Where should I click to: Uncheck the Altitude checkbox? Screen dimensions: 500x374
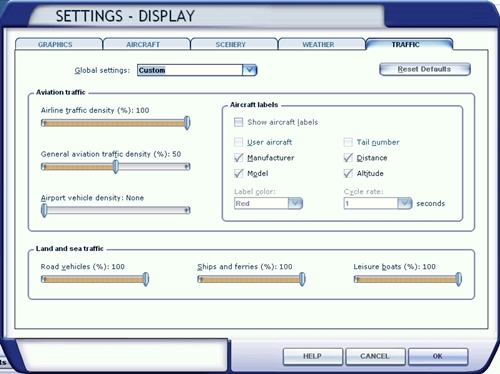(x=348, y=173)
